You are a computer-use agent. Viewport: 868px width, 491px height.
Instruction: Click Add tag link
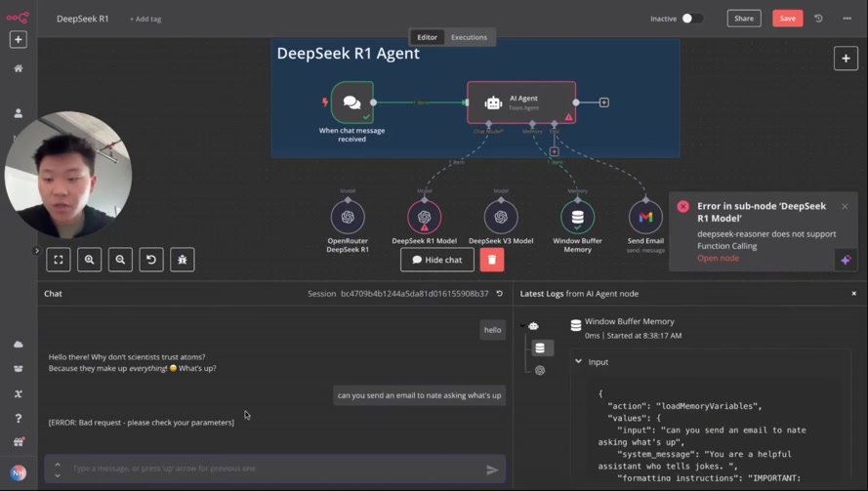coord(145,19)
